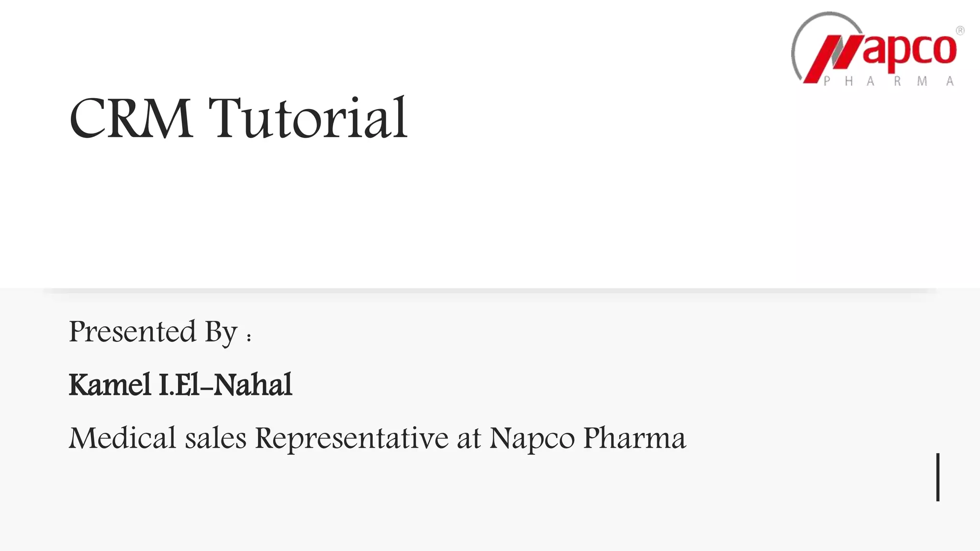This screenshot has height=551, width=980.
Task: Click the registered trademark symbol
Action: coord(960,31)
